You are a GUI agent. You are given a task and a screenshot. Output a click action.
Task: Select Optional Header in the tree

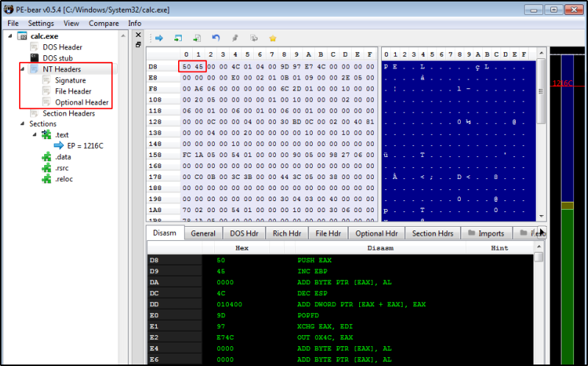coord(81,102)
